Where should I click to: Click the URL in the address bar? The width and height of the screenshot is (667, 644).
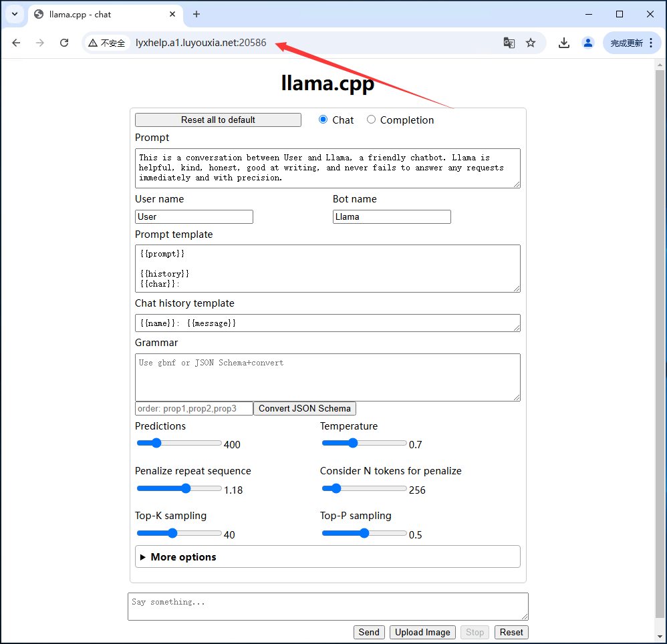point(201,43)
